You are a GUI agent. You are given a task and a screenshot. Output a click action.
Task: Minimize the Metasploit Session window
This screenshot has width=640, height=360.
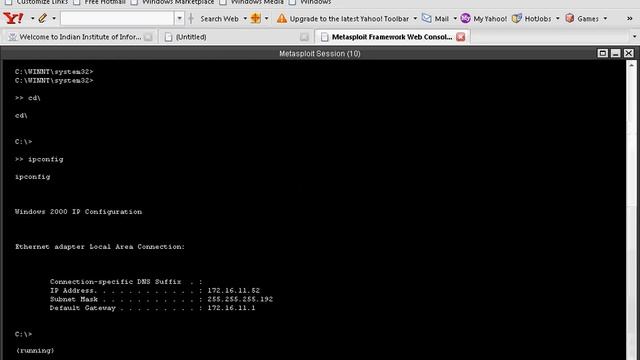point(616,53)
